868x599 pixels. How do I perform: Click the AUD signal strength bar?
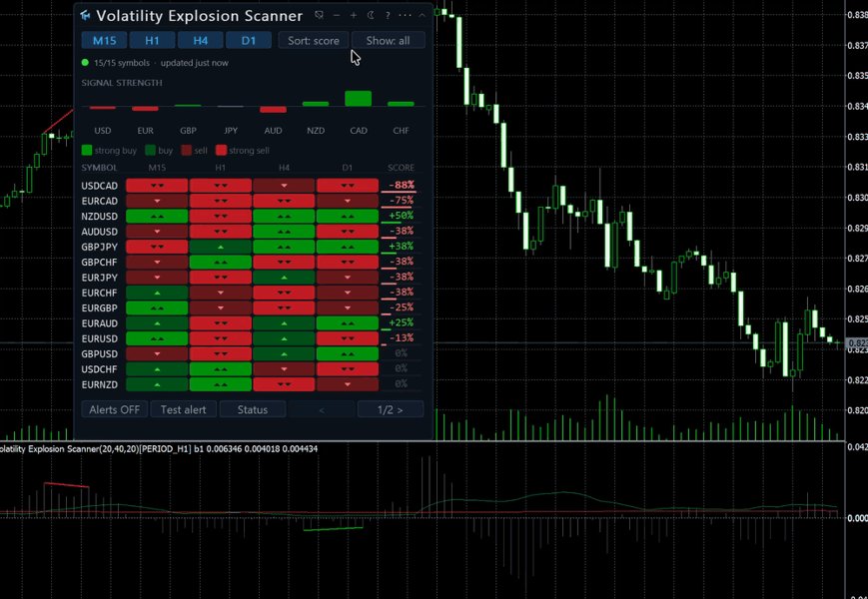point(273,109)
